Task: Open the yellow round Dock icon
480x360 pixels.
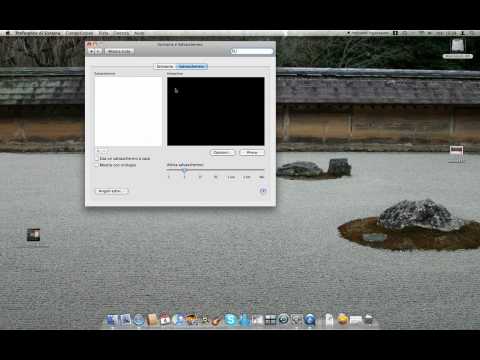Action: (x=342, y=320)
